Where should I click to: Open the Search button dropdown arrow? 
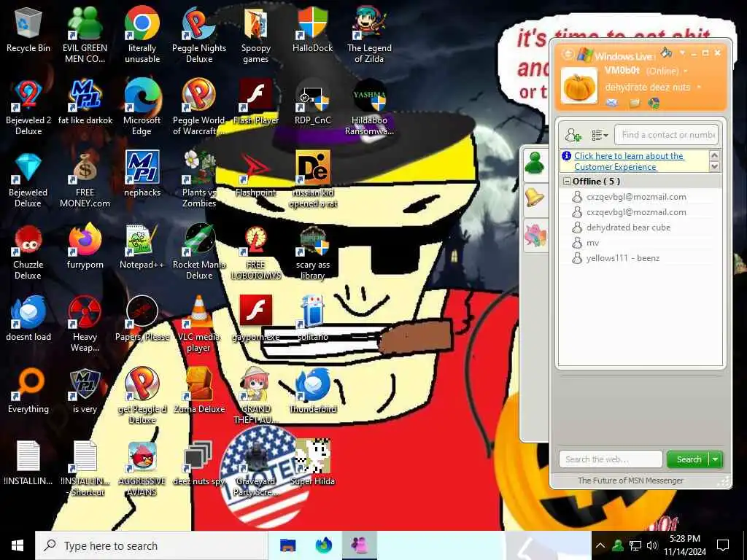pos(716,459)
